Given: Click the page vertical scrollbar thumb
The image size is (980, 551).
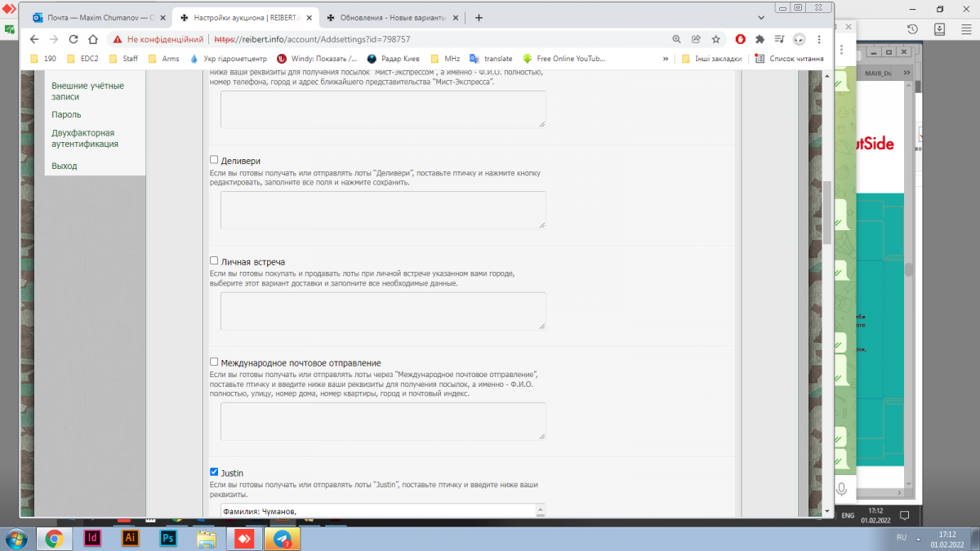Looking at the screenshot, I should coord(826,212).
